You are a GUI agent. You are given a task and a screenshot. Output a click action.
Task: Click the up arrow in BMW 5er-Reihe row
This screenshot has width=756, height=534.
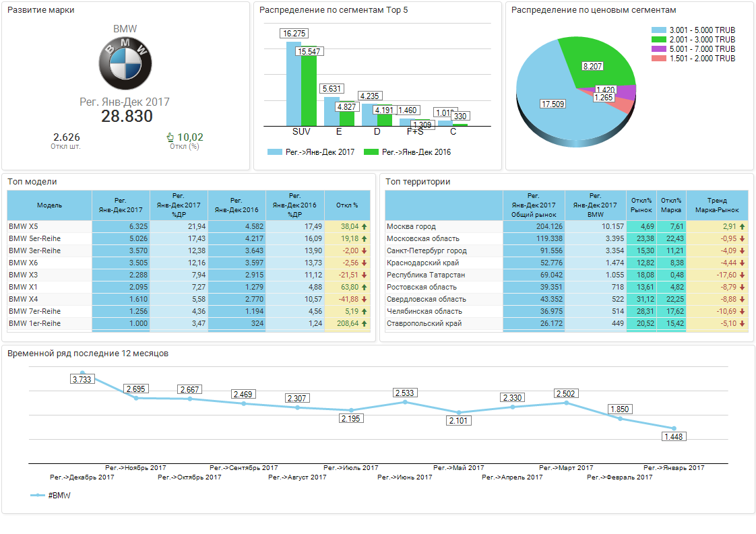click(x=365, y=238)
